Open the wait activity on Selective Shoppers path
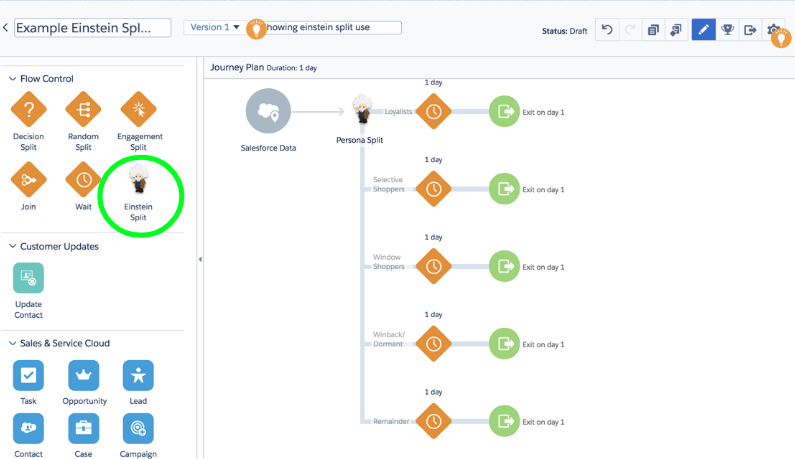Viewport: 795px width, 459px height. tap(433, 189)
